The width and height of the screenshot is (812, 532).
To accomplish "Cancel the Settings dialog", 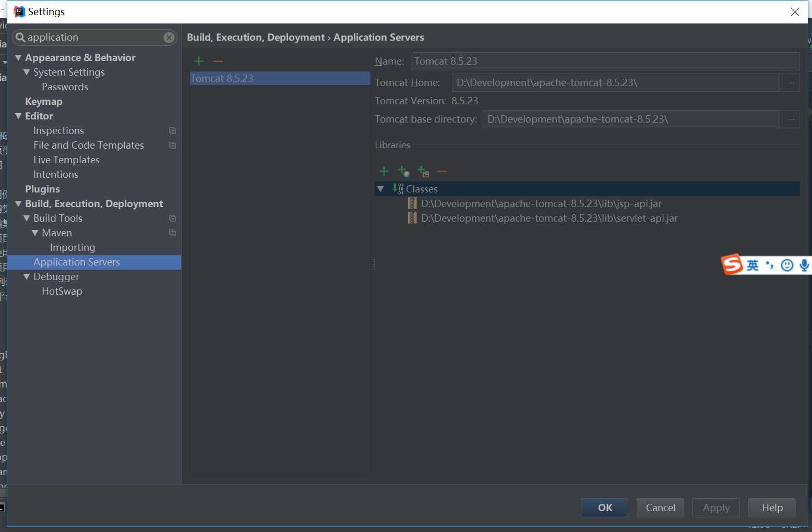I will click(x=660, y=507).
